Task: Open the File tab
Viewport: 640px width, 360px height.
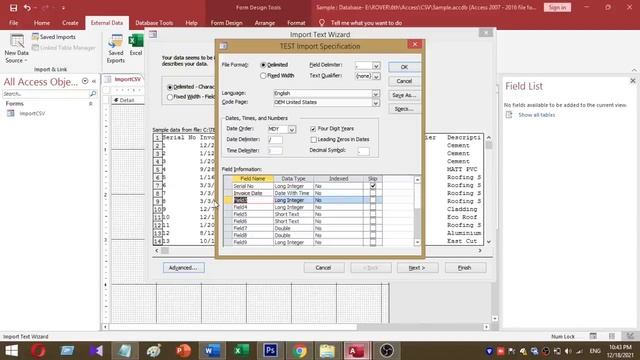Action: click(13, 23)
